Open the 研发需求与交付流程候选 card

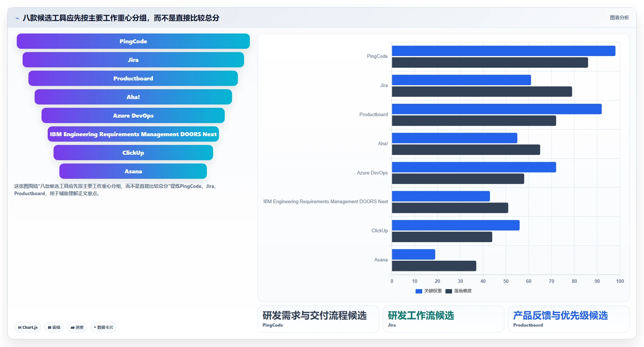[x=318, y=319]
